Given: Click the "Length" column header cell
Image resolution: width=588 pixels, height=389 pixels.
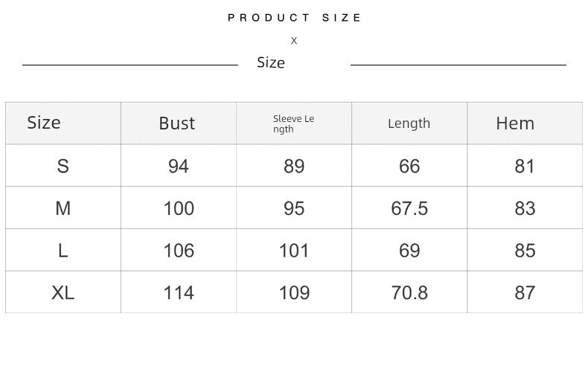Looking at the screenshot, I should [409, 123].
